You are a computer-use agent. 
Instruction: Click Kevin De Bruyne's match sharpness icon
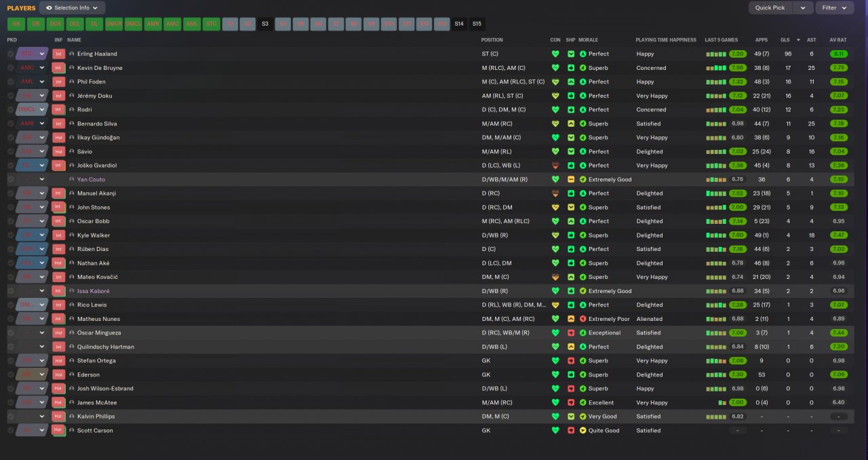pos(571,68)
